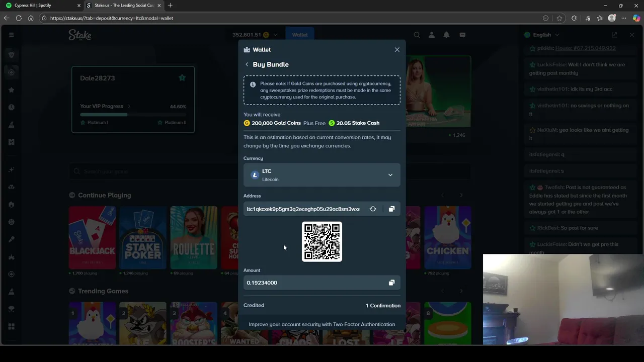The width and height of the screenshot is (644, 362).
Task: Open first sidebar icon below menu
Action: click(x=11, y=55)
